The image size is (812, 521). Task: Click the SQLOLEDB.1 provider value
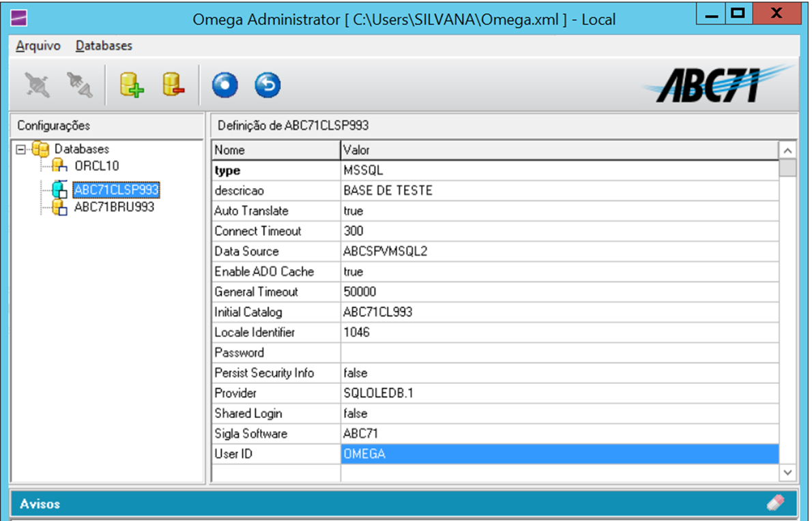point(560,393)
